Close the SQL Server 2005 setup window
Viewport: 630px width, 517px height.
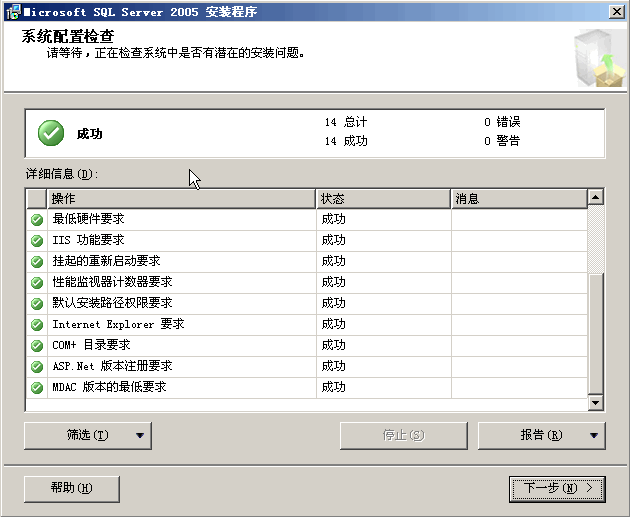pos(616,12)
